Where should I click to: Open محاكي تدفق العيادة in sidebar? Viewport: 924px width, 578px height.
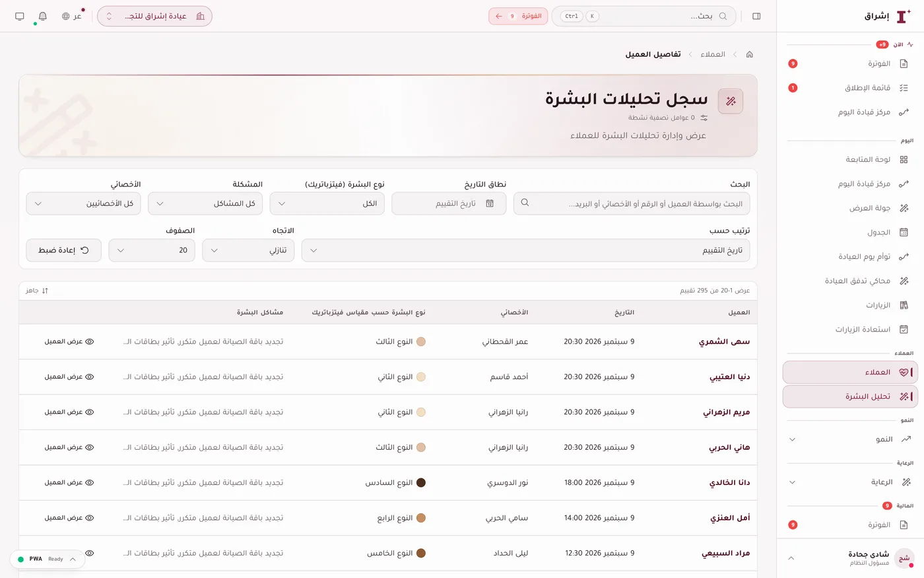coord(850,281)
